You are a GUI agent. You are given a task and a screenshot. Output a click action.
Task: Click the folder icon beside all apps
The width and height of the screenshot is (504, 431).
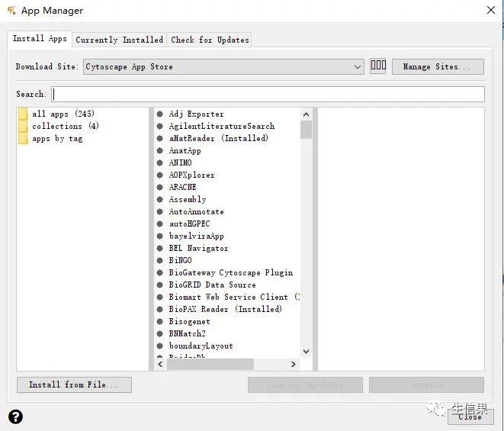coord(23,114)
